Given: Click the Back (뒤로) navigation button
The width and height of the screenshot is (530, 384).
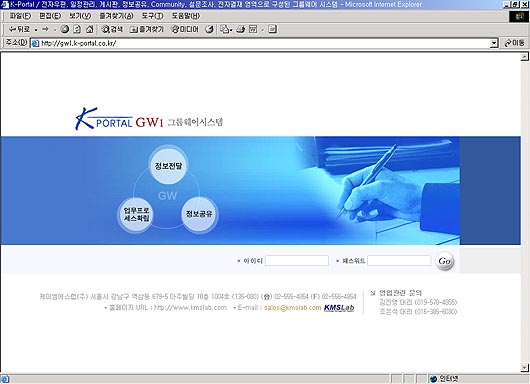Looking at the screenshot, I should (19, 29).
